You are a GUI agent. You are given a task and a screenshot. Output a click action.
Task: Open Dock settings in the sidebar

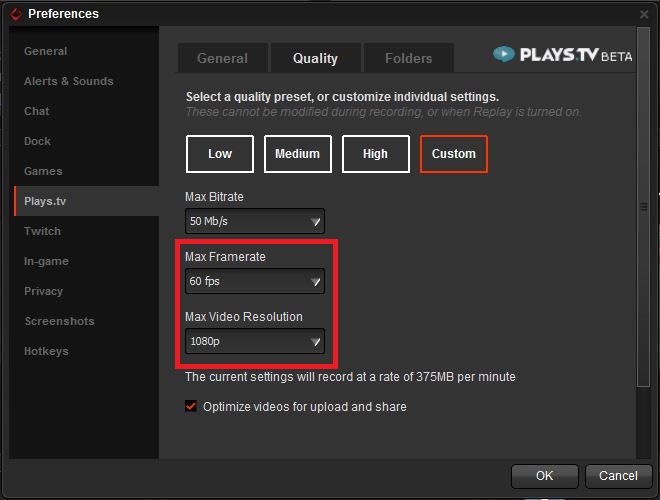tap(37, 141)
